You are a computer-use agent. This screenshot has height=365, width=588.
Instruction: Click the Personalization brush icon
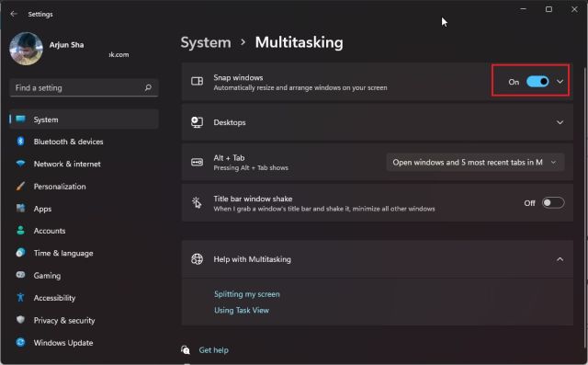(x=20, y=186)
